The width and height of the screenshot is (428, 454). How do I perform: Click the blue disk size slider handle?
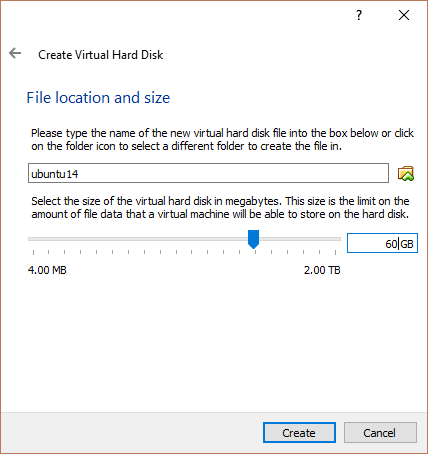(254, 239)
